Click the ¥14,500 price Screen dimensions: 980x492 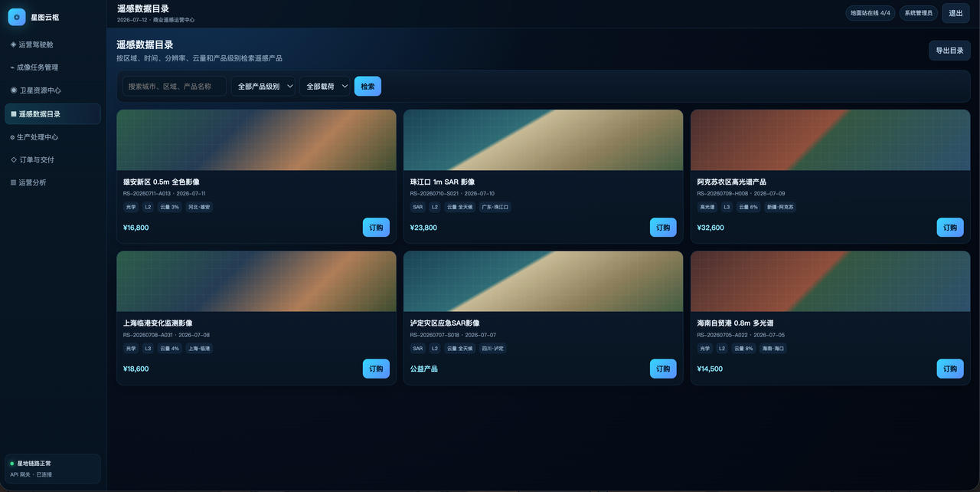(x=710, y=369)
